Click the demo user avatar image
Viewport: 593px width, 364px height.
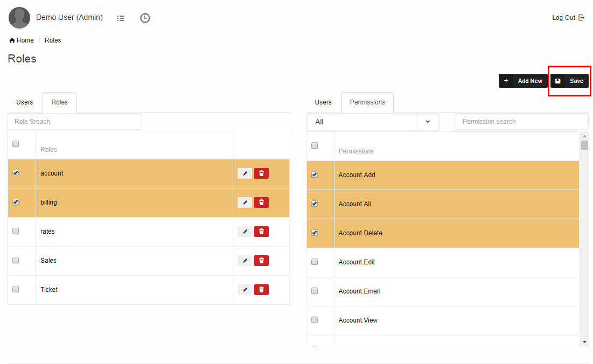(x=19, y=18)
